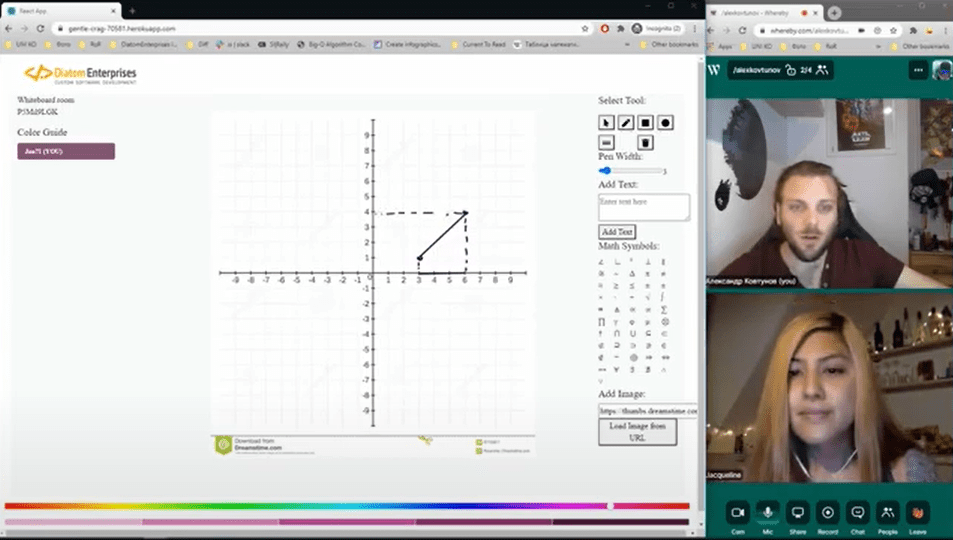This screenshot has height=540, width=953.
Task: Open a new tab in the Whereby browser
Action: pyautogui.click(x=834, y=13)
